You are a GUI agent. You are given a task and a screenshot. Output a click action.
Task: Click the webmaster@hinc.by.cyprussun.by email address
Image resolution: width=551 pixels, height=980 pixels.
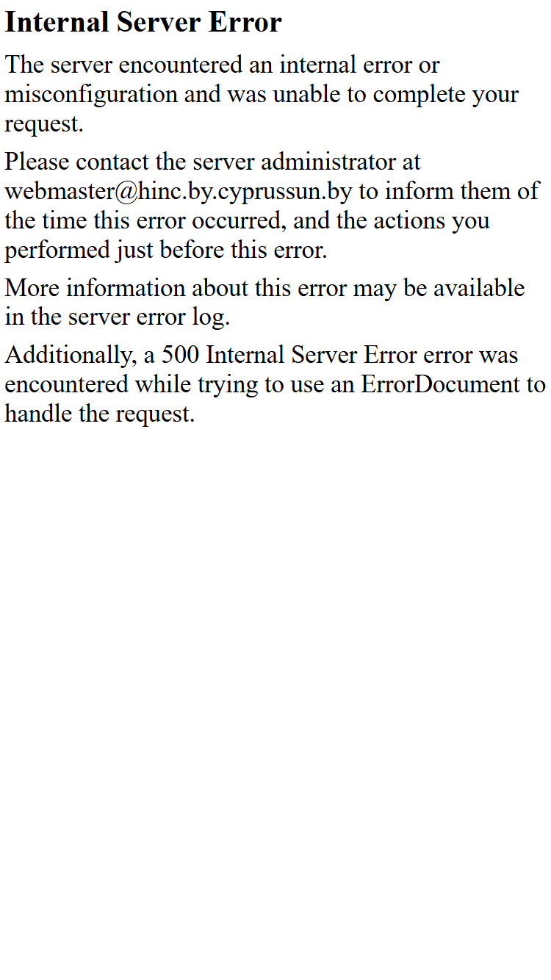pos(179,192)
